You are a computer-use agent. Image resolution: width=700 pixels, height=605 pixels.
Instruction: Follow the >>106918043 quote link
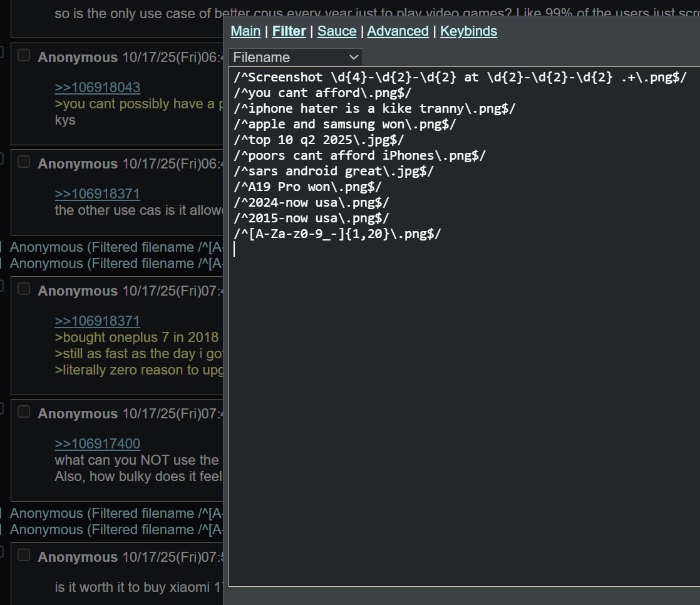(97, 88)
